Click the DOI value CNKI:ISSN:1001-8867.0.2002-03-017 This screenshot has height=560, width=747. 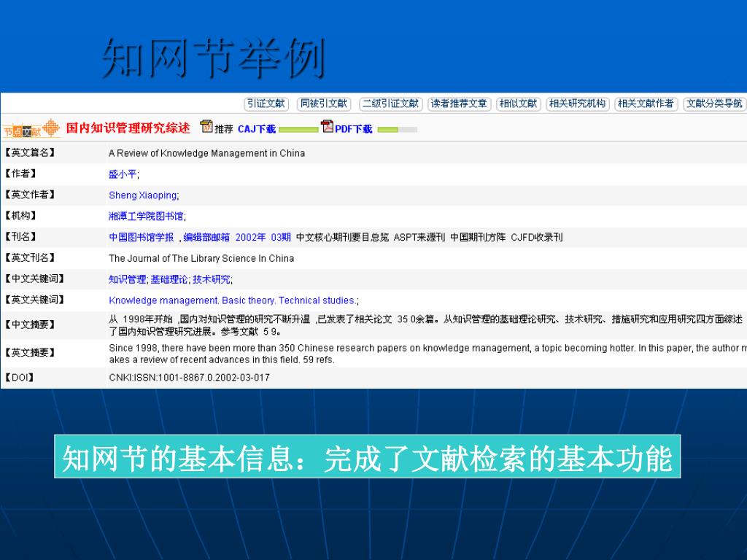189,378
